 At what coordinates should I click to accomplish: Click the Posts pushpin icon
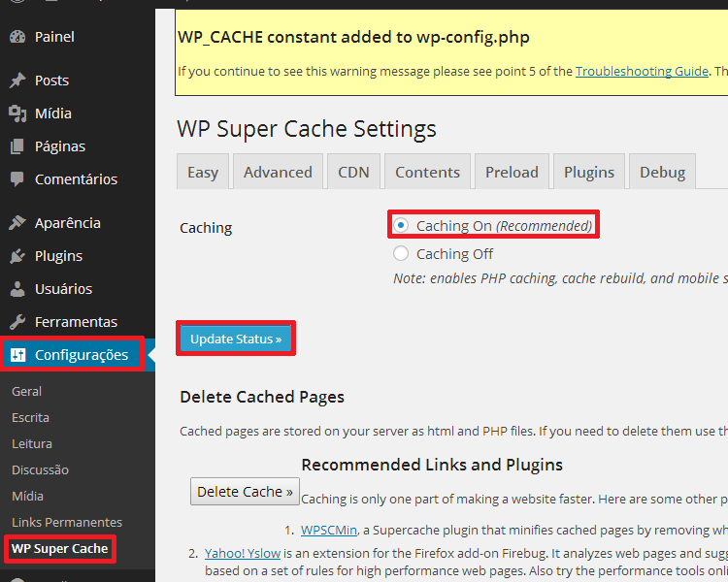tap(17, 81)
